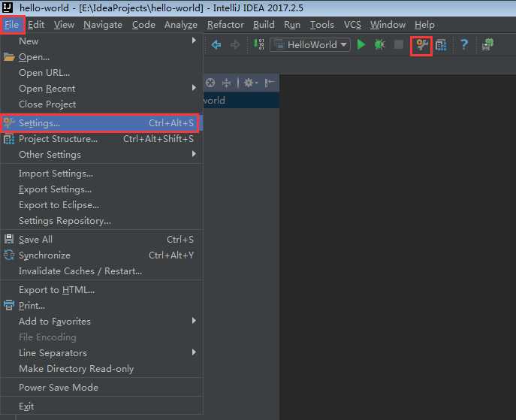
Task: Select Invalidate Caches / Restart...
Action: 101,271
